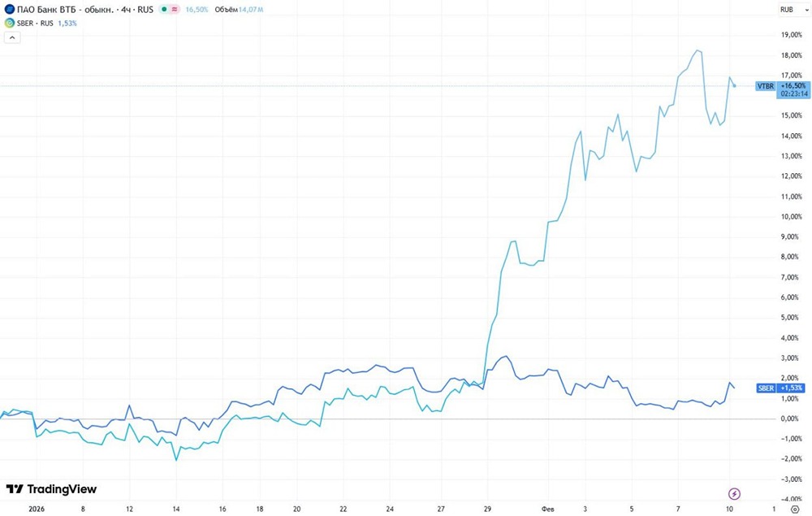
Task: Click the 10,00% scale label
Action: pyautogui.click(x=791, y=216)
